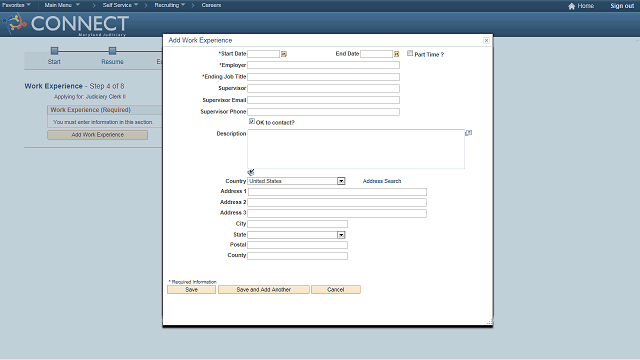Click the Supervisor input field
Screen dimensions: 640x360
click(x=323, y=88)
